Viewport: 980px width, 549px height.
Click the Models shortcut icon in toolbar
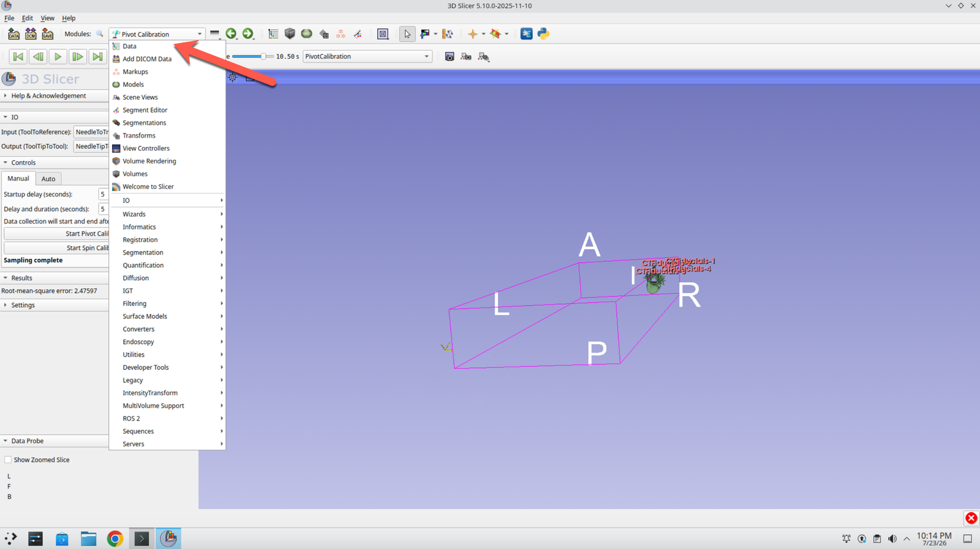point(307,34)
